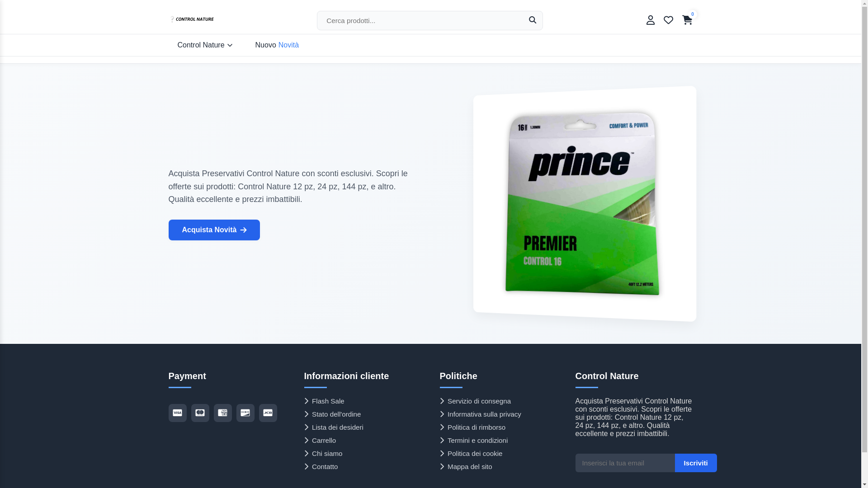
Task: Open the Nuovo Novità menu item
Action: pos(277,45)
